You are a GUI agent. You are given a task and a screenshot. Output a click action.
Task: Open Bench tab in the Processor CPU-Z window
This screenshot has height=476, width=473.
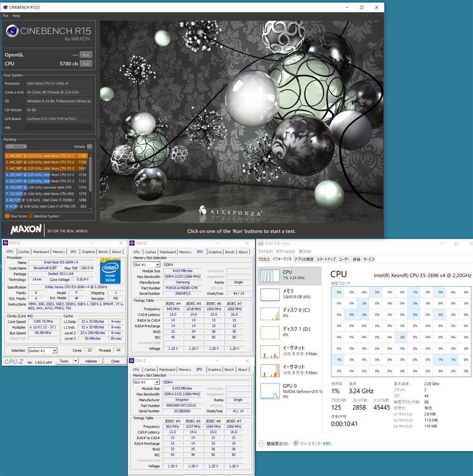click(x=103, y=251)
